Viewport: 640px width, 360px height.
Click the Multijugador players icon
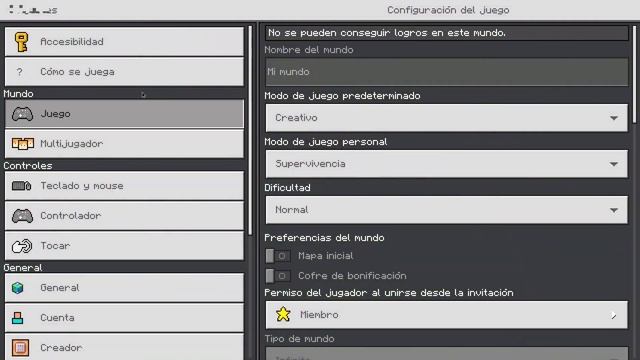[22, 144]
